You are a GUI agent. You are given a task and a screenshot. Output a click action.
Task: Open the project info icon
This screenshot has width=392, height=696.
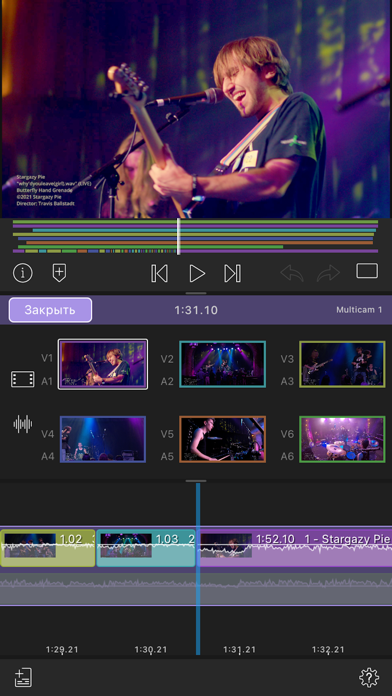pos(23,273)
